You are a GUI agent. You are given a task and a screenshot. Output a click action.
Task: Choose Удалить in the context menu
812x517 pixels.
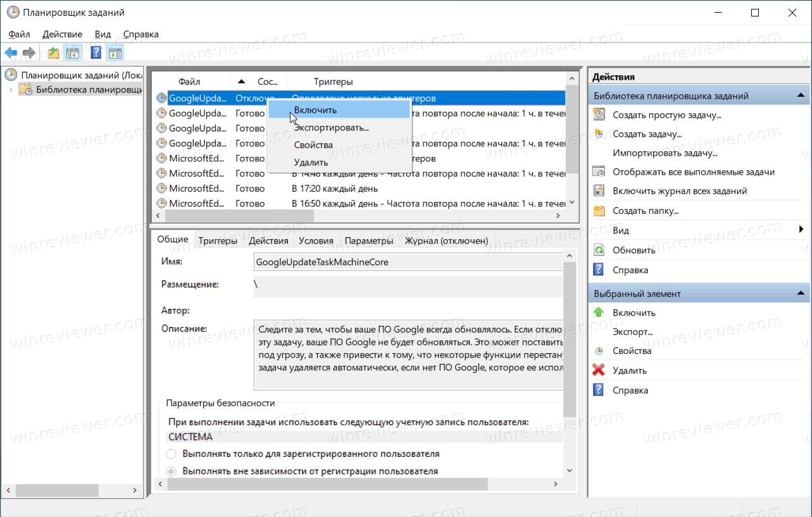point(339,163)
